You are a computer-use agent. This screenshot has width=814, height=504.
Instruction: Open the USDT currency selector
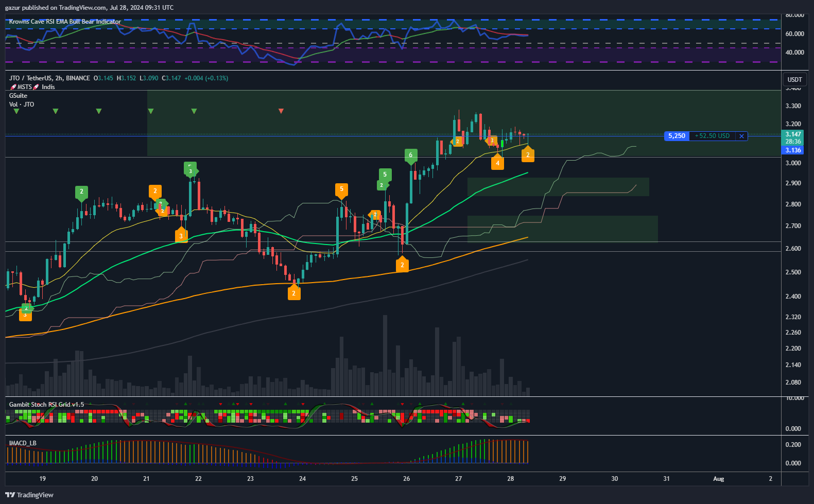pos(794,80)
